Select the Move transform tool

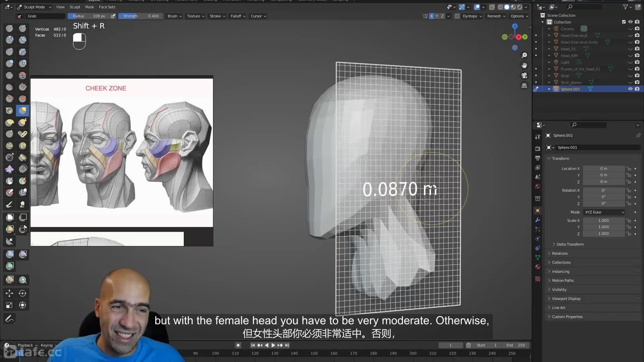[9, 293]
